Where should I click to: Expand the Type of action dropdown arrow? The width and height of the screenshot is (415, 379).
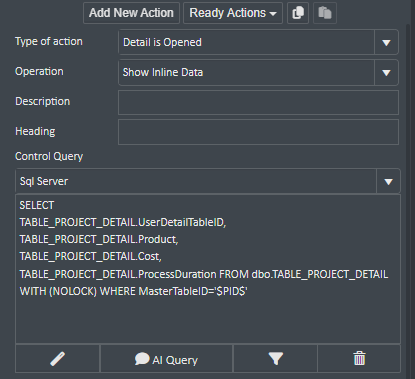(x=386, y=42)
